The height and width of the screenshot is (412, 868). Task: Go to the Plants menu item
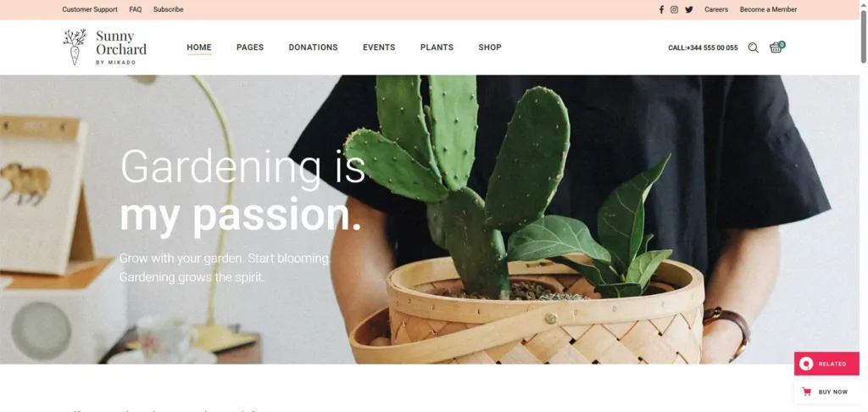tap(437, 47)
